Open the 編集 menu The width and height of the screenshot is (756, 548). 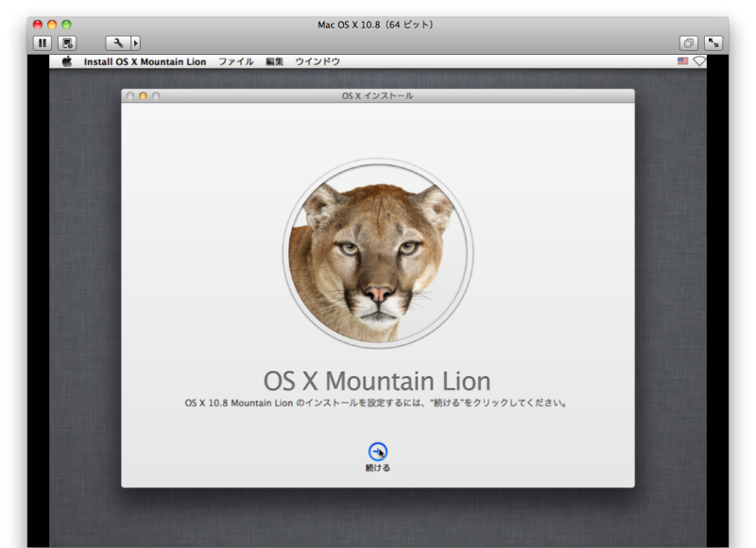[x=274, y=61]
